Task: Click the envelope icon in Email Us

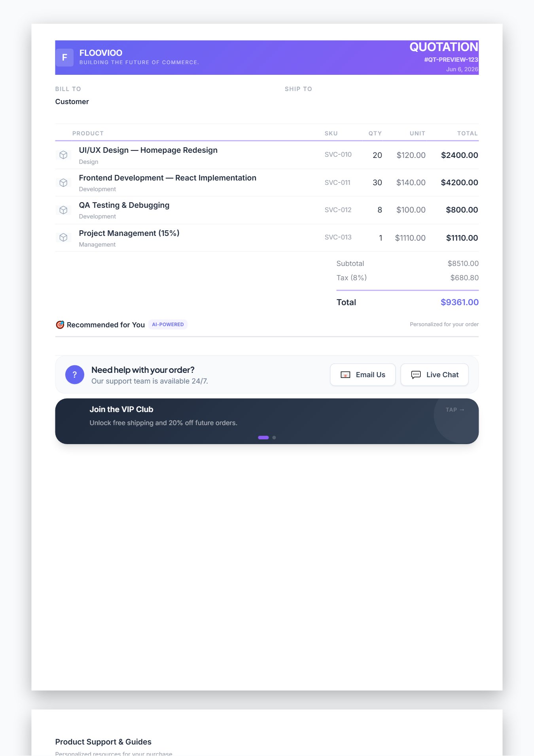Action: click(345, 375)
